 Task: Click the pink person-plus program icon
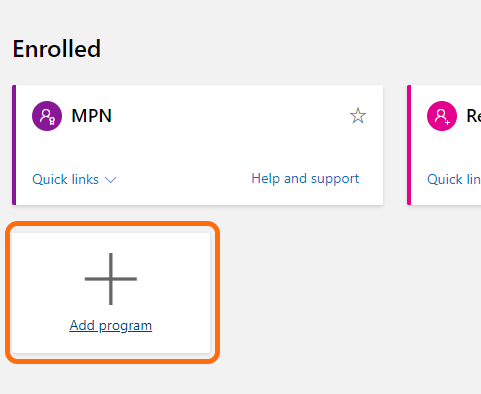pyautogui.click(x=442, y=116)
